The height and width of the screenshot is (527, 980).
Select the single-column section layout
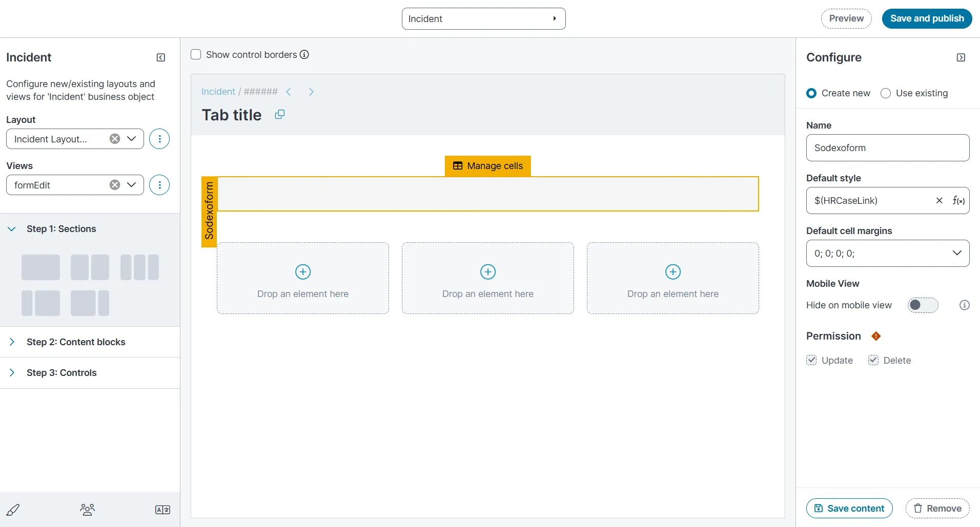pos(41,267)
